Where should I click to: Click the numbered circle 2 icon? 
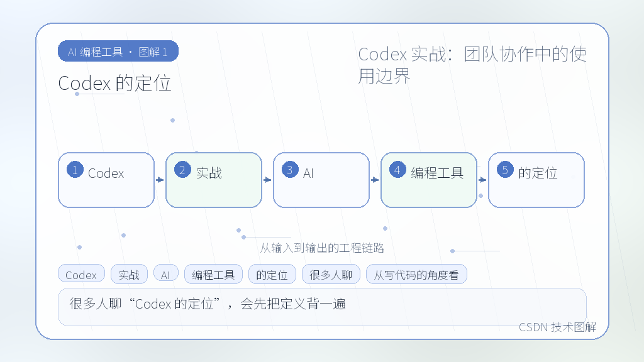182,170
